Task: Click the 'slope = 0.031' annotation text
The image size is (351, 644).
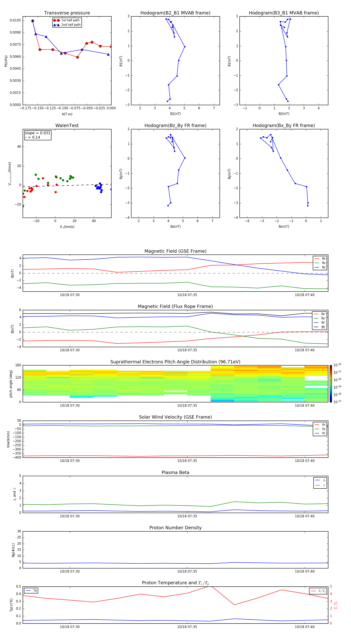Action: click(x=37, y=133)
